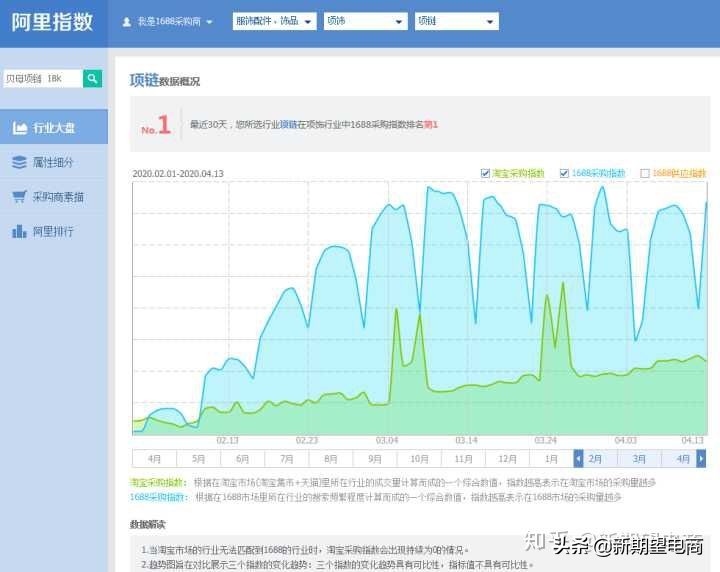Viewport: 720px width, 572px height.
Task: Select 属性细分 in the sidebar menu
Action: (54, 162)
